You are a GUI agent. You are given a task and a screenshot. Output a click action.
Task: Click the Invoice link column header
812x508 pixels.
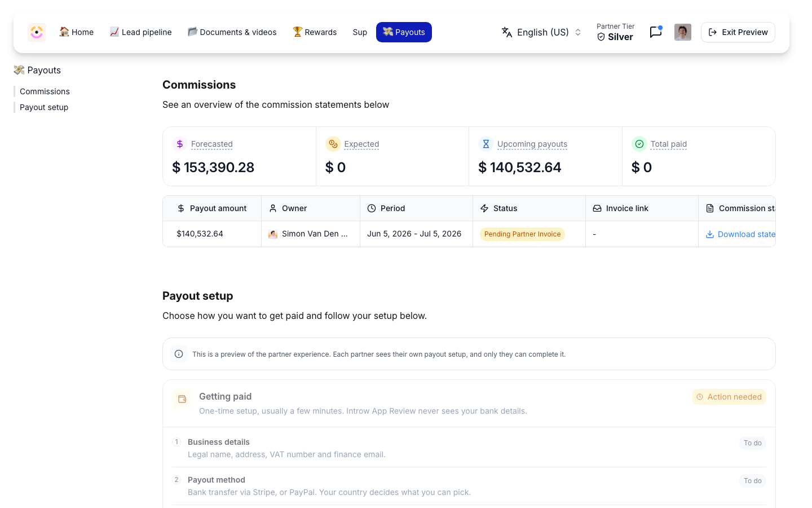642,208
